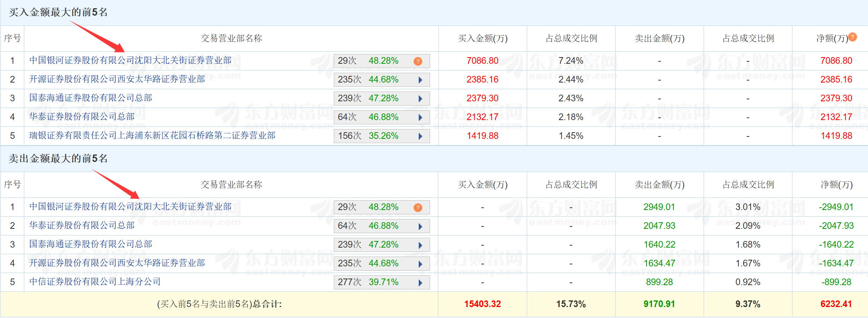Click help icon next to 净额(万) header

pos(853,37)
